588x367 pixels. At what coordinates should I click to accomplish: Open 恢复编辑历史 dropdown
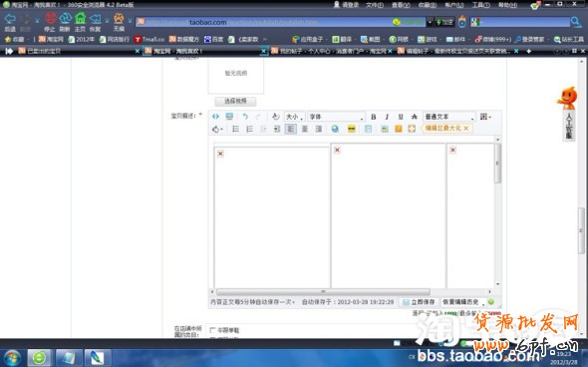(x=462, y=302)
